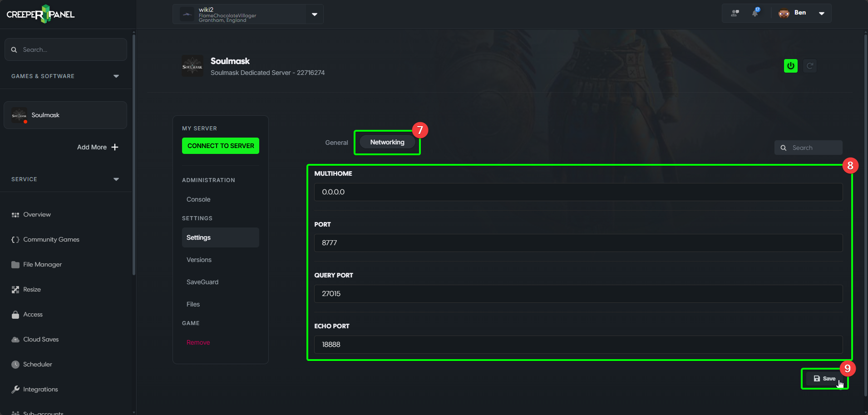The height and width of the screenshot is (415, 868).
Task: Collapse the GAMES & SOFTWARE section
Action: tap(116, 76)
